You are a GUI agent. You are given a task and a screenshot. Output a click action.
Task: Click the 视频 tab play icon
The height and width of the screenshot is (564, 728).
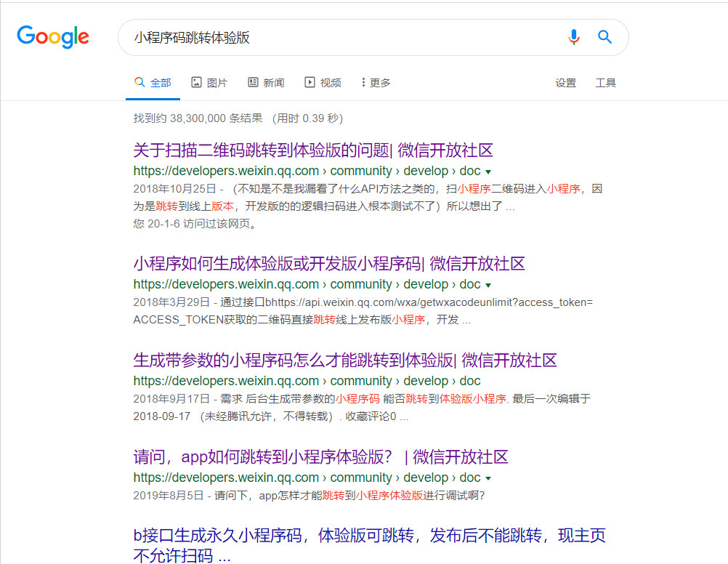[310, 82]
